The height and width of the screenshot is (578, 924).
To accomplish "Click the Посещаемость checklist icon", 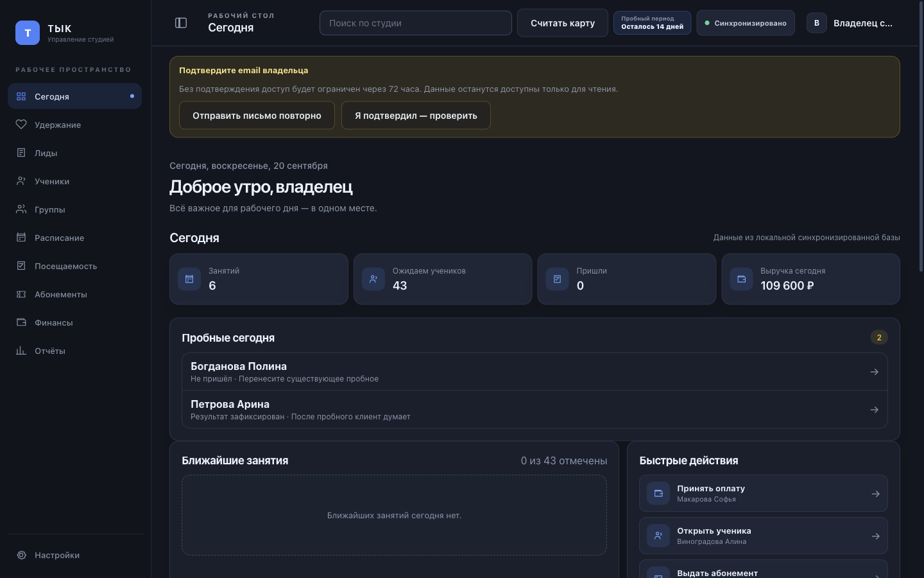I will click(21, 266).
